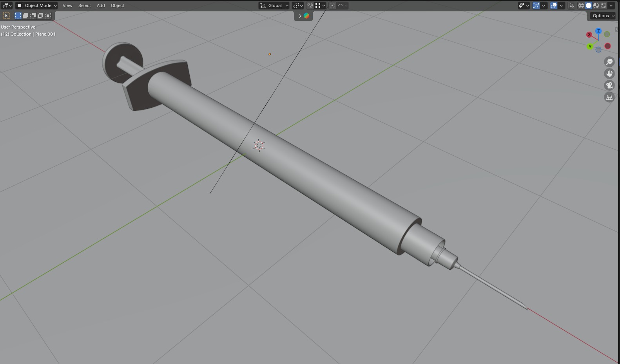Choose Intersect existing selection mode
The image size is (620, 364).
(x=48, y=16)
